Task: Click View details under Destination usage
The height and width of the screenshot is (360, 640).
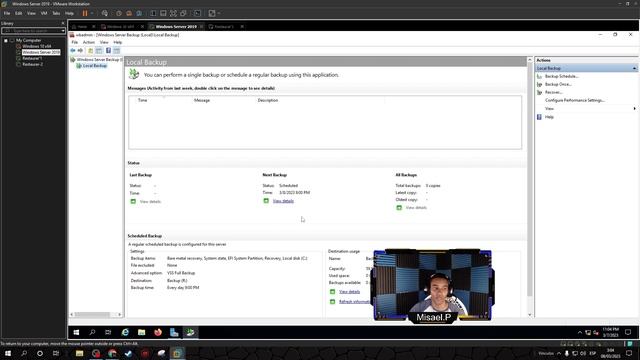Action: click(349, 292)
